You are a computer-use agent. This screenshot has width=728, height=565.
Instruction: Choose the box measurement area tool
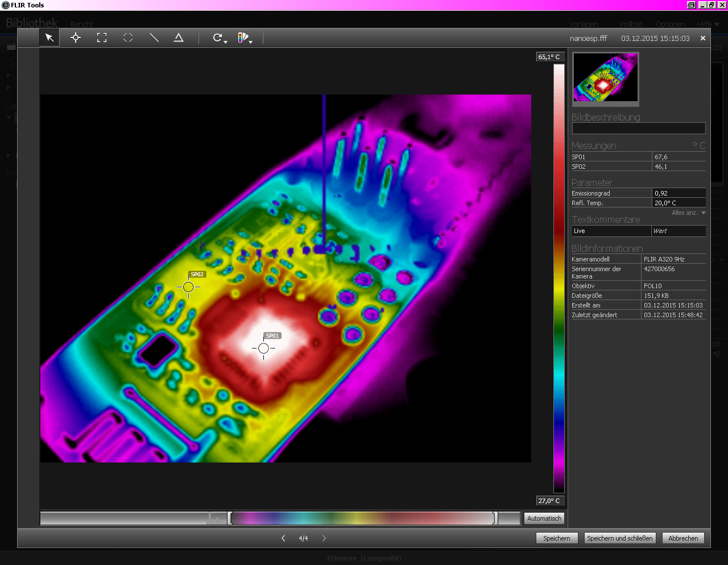[102, 38]
